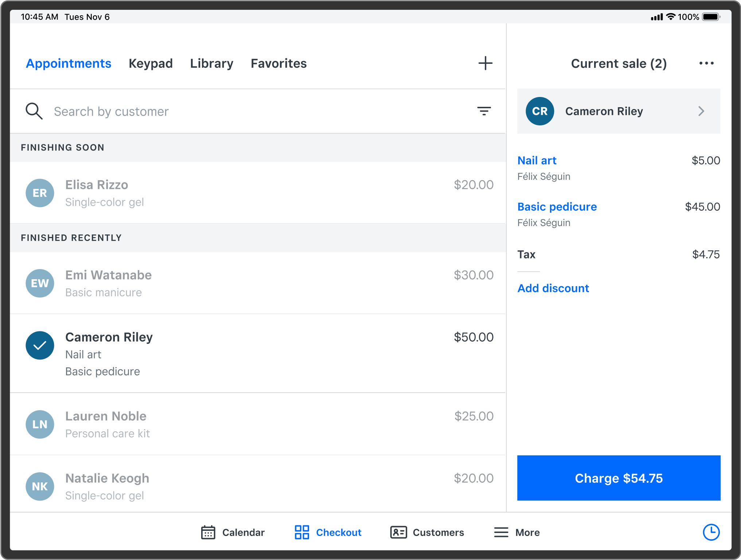This screenshot has height=560, width=741.
Task: Switch to the Keypad tab
Action: point(151,63)
